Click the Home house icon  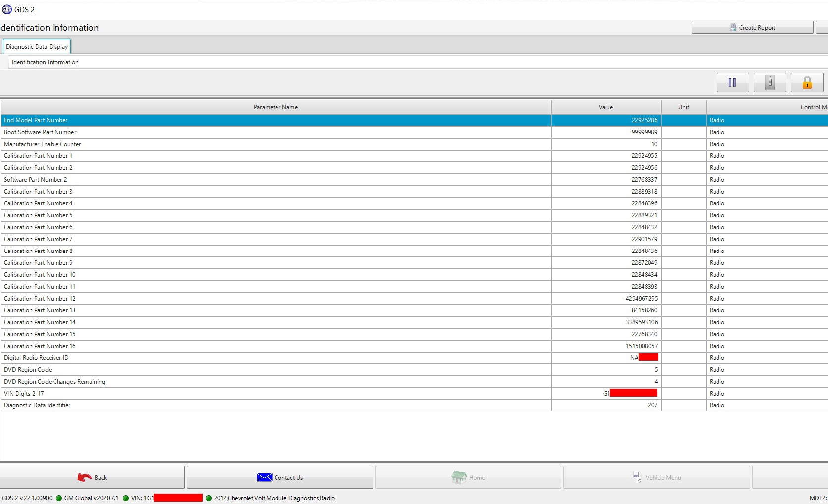tap(459, 477)
